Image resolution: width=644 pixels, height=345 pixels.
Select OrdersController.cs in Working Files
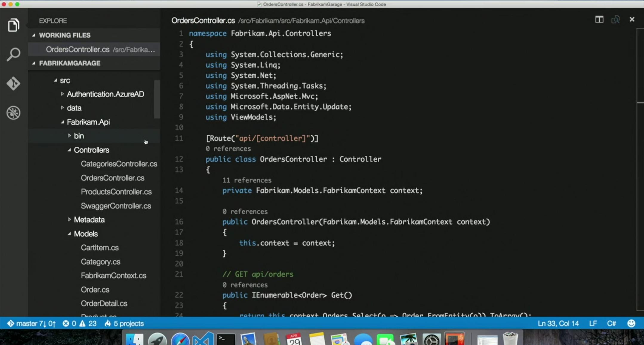94,50
